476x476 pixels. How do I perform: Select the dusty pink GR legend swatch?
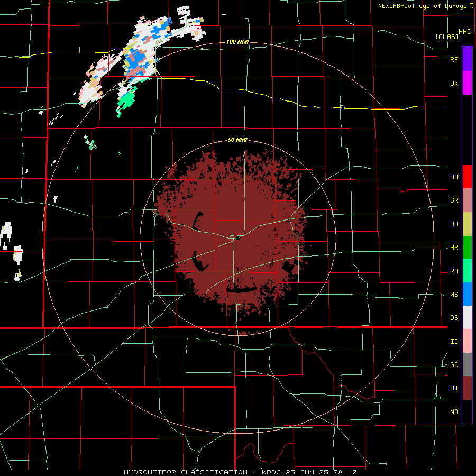(467, 200)
